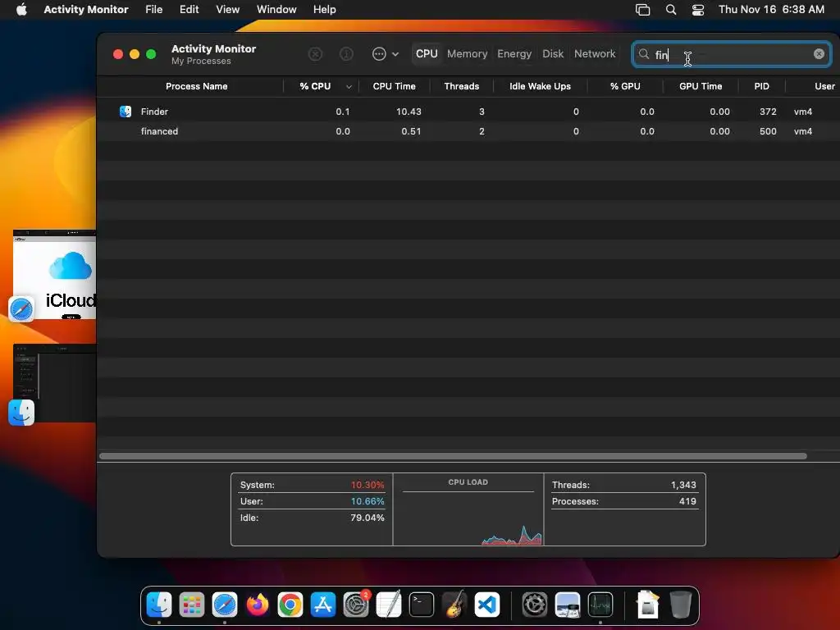Open the Help menu
The height and width of the screenshot is (630, 840).
coord(325,9)
